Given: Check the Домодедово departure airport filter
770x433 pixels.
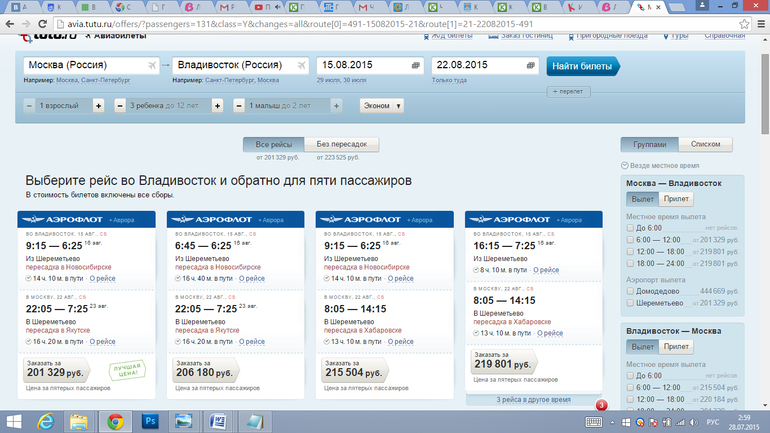Looking at the screenshot, I should pyautogui.click(x=630, y=290).
